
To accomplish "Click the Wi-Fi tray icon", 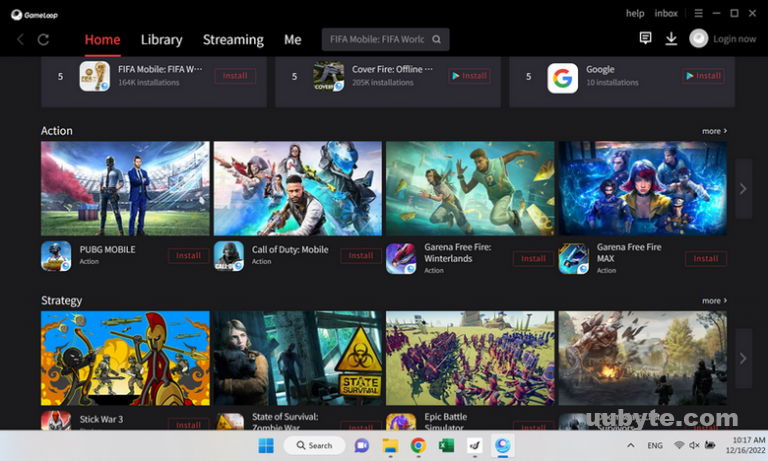I will [x=679, y=445].
